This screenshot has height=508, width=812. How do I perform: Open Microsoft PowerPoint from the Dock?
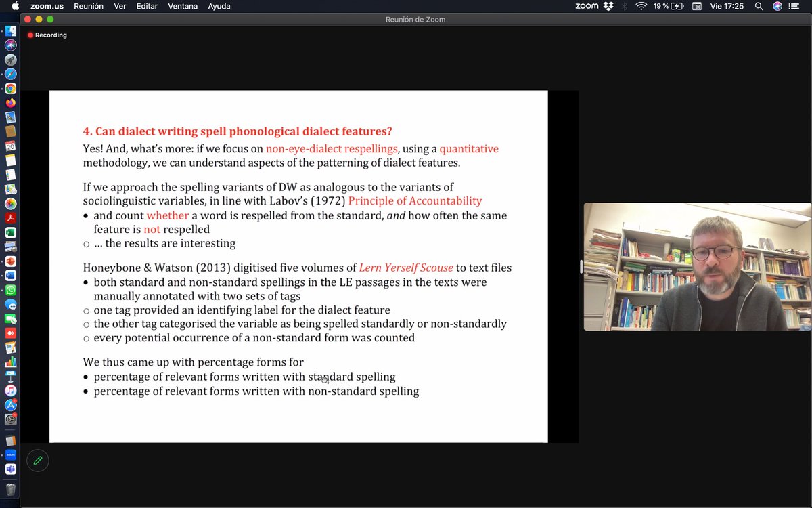[x=10, y=261]
